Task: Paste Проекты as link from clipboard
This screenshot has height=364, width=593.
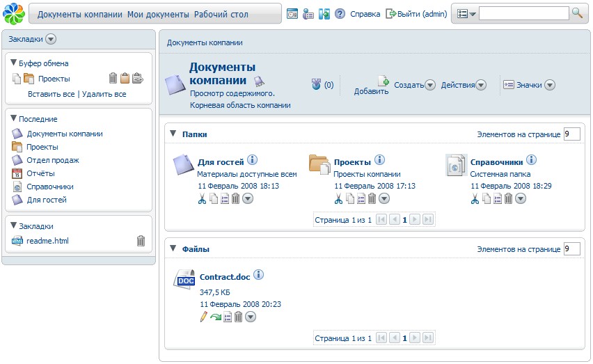Action: 137,78
